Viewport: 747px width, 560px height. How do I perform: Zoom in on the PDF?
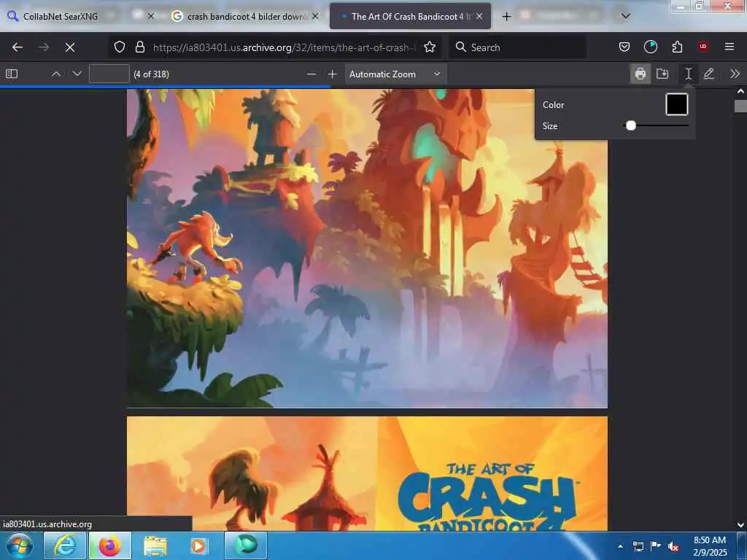click(333, 74)
